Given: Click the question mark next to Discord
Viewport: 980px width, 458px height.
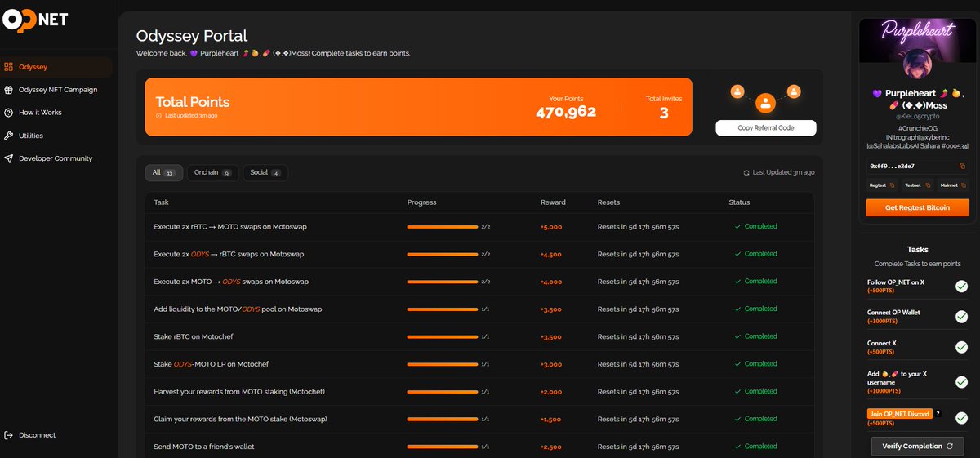Looking at the screenshot, I should point(938,414).
